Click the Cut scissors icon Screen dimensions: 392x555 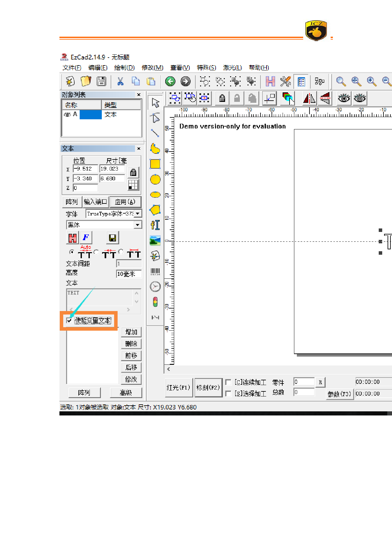(x=120, y=81)
